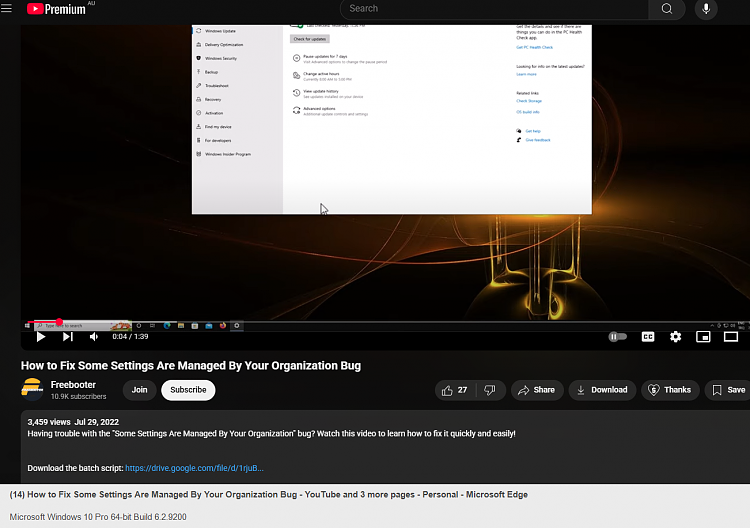Viewport: 750px width, 528px height.
Task: Click 'Check for updates' in the video
Action: [x=309, y=39]
